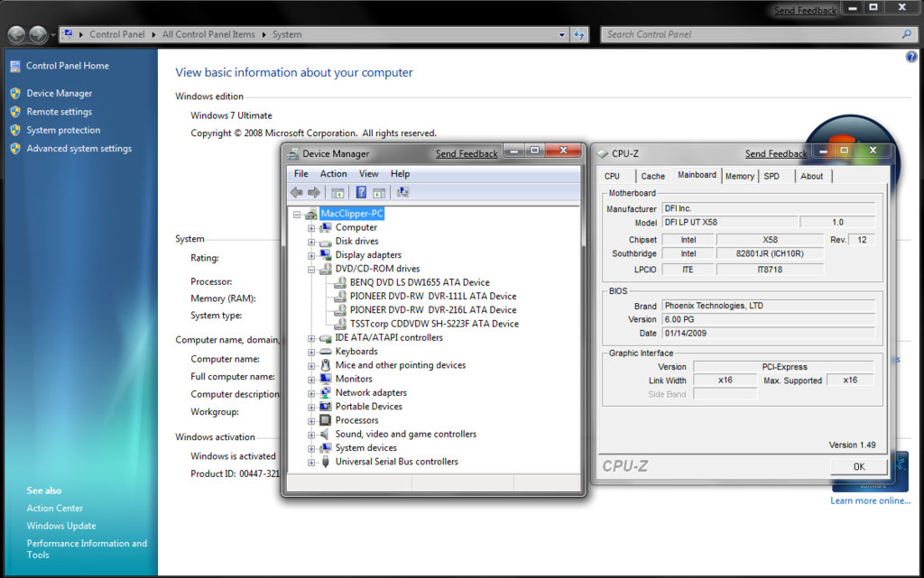Open the Help menu in Device Manager

click(x=400, y=174)
